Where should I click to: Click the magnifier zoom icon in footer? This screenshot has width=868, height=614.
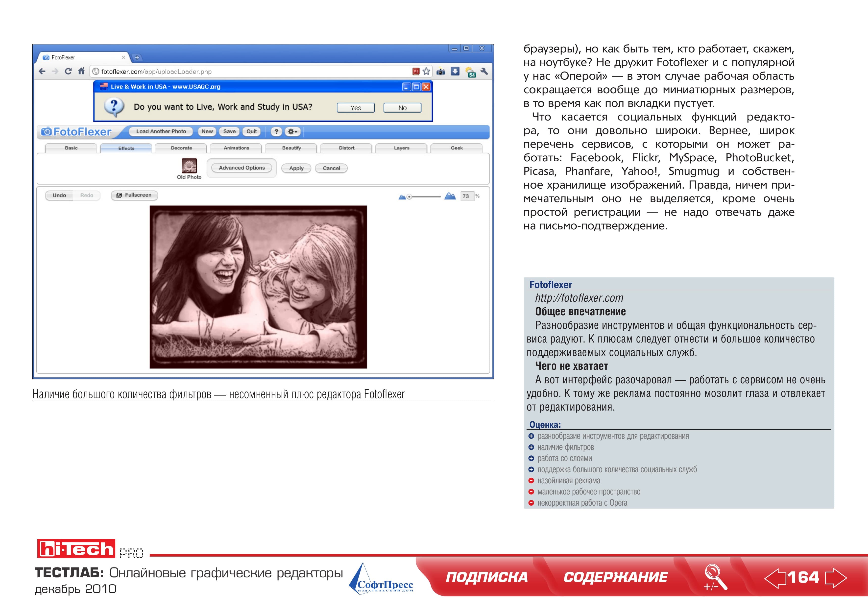point(715,577)
